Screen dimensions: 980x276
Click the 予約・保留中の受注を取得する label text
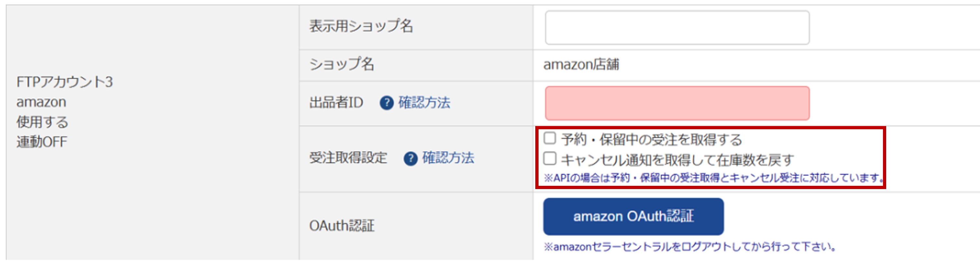(x=651, y=140)
